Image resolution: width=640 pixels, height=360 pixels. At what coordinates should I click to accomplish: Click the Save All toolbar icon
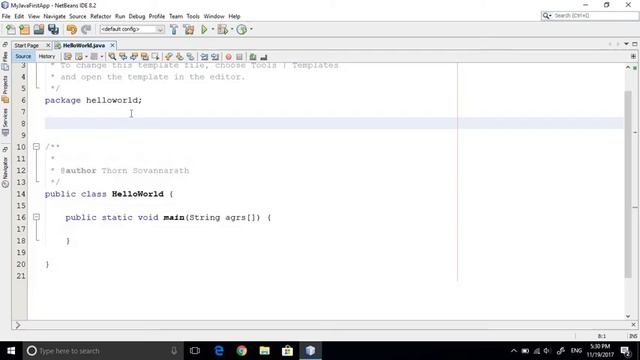point(53,29)
